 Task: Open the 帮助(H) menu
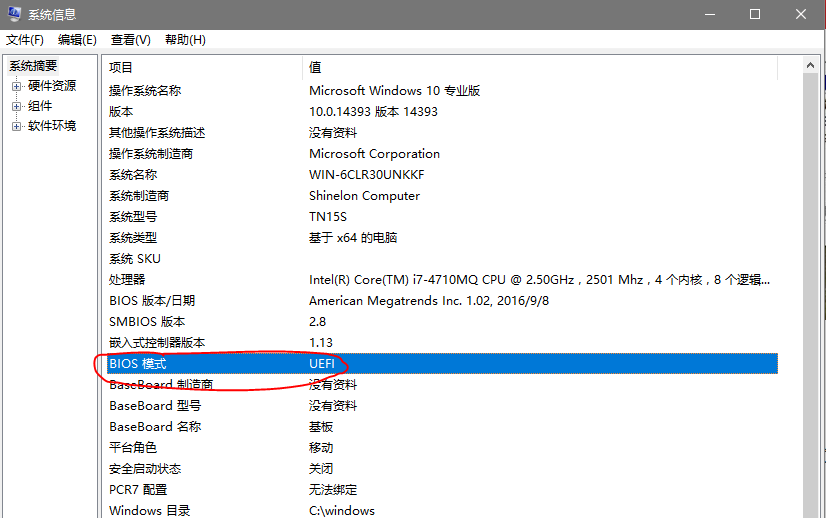point(185,40)
